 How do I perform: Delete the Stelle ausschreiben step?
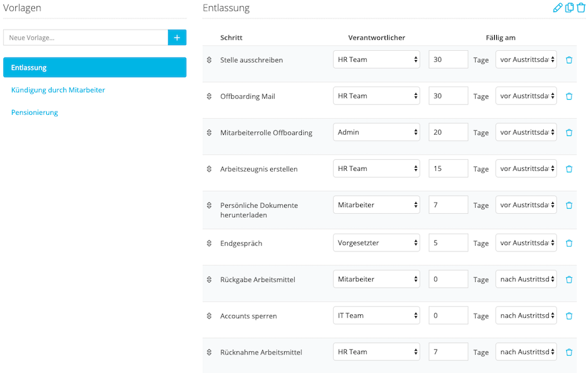pyautogui.click(x=569, y=60)
